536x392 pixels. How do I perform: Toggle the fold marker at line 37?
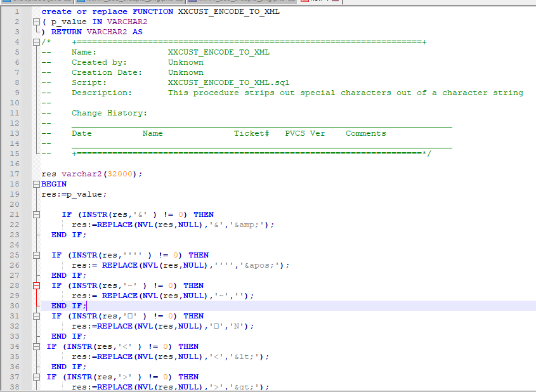[36, 377]
